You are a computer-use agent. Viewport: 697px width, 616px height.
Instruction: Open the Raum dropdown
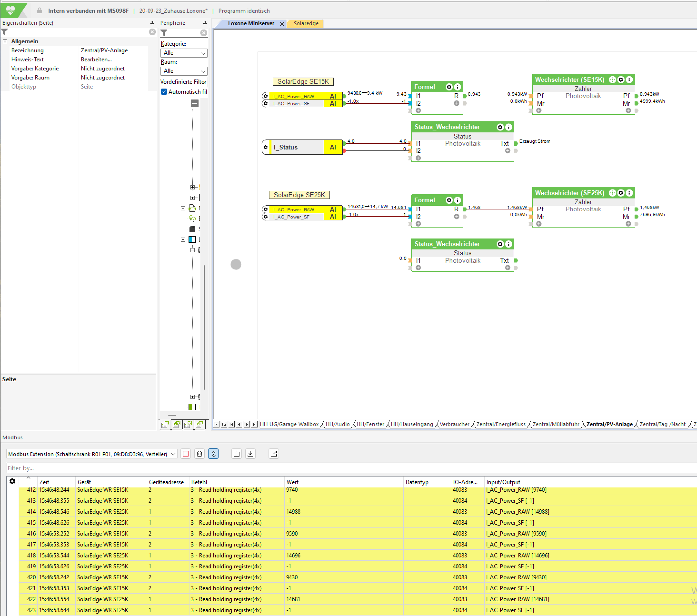click(184, 71)
